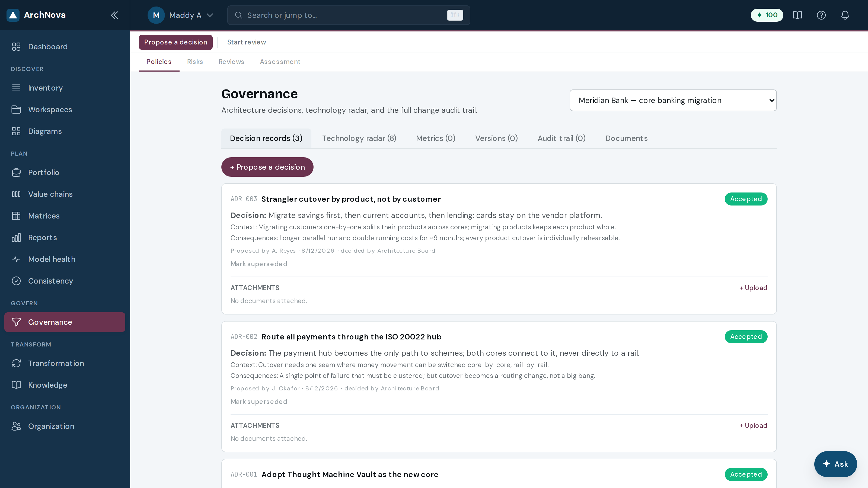Select the Documents tab

pyautogui.click(x=626, y=139)
